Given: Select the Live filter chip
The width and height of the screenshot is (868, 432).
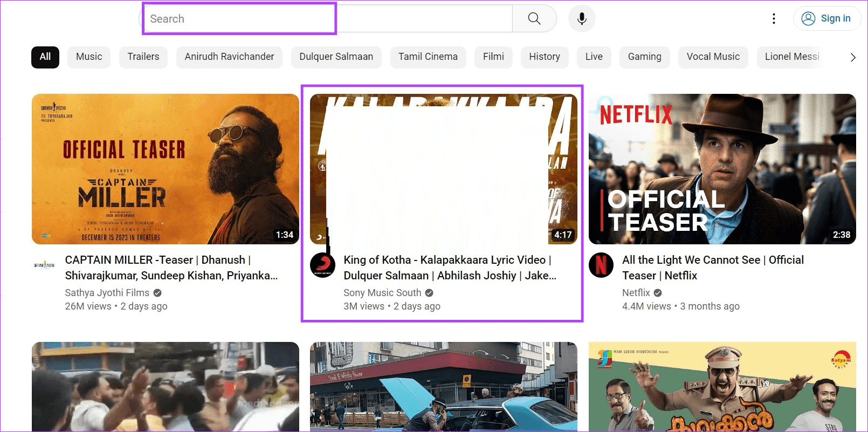Looking at the screenshot, I should click(x=594, y=57).
